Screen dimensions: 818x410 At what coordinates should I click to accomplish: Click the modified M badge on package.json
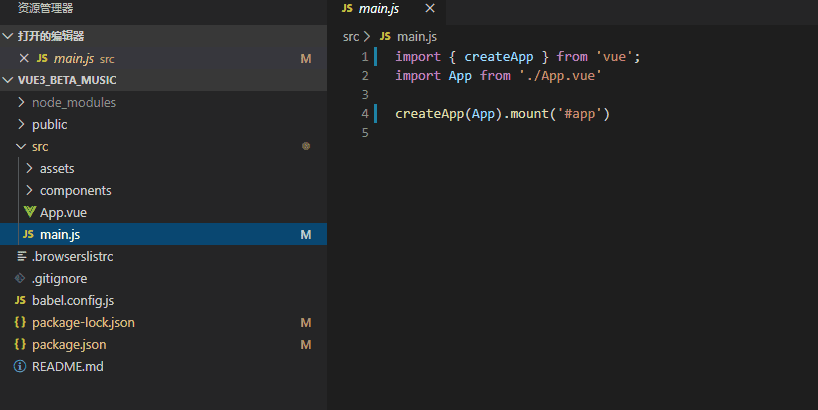pos(306,344)
